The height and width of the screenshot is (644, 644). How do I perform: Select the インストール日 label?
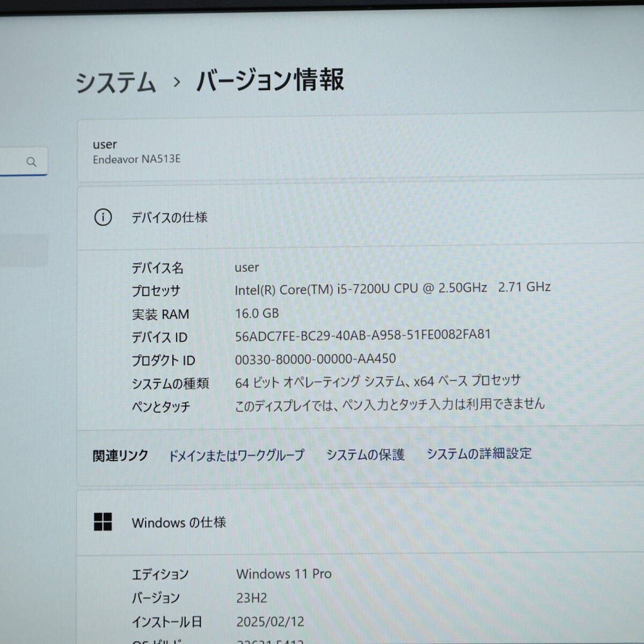pyautogui.click(x=167, y=622)
